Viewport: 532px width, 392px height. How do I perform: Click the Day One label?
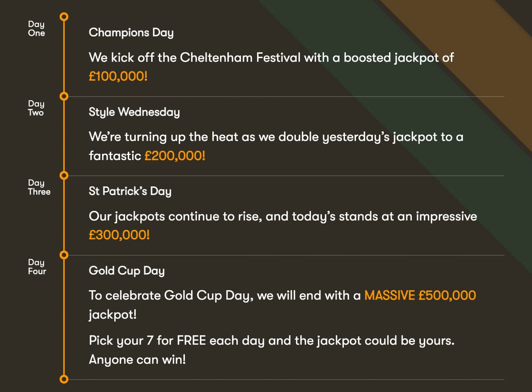tap(36, 28)
